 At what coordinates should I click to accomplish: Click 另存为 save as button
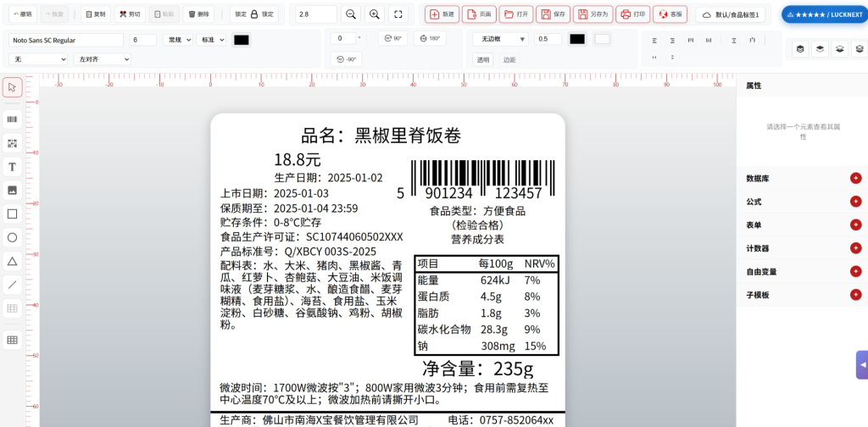tap(593, 14)
